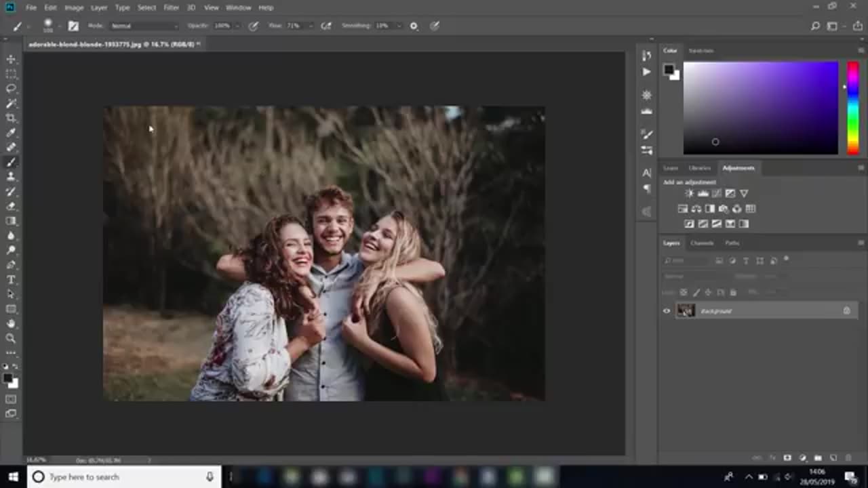Click the Windows Start button
Image resolution: width=868 pixels, height=488 pixels.
tap(13, 476)
